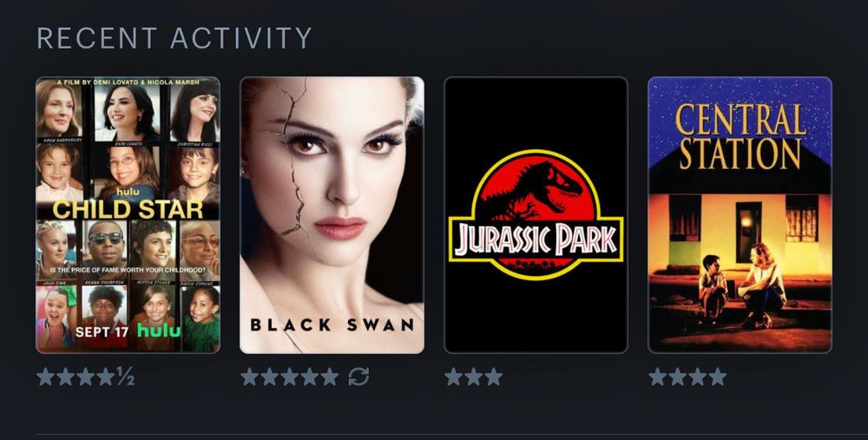The height and width of the screenshot is (440, 868).
Task: Click the second star under Central Station
Action: point(678,377)
